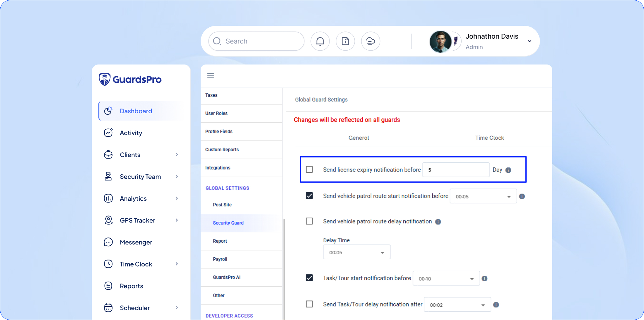The width and height of the screenshot is (644, 320).
Task: Click info icon next to Day label
Action: click(508, 170)
